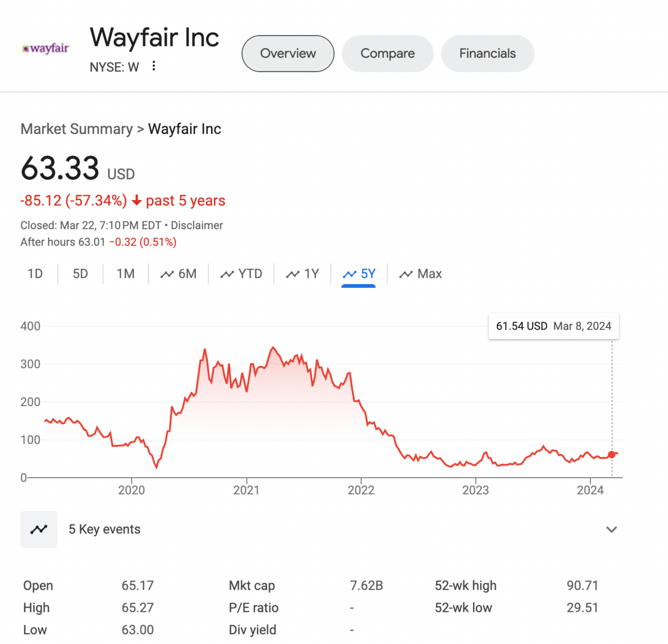Select the 5D time range
This screenshot has height=644, width=668.
point(80,274)
